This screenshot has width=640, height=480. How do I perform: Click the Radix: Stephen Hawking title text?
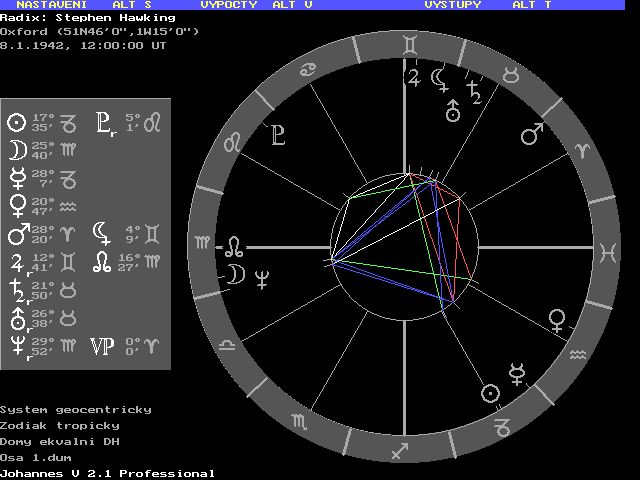click(x=88, y=17)
